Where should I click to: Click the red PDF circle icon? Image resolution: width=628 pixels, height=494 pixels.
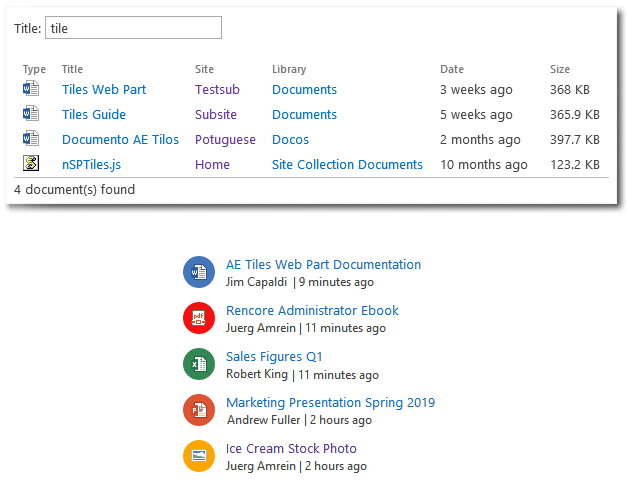pos(199,318)
